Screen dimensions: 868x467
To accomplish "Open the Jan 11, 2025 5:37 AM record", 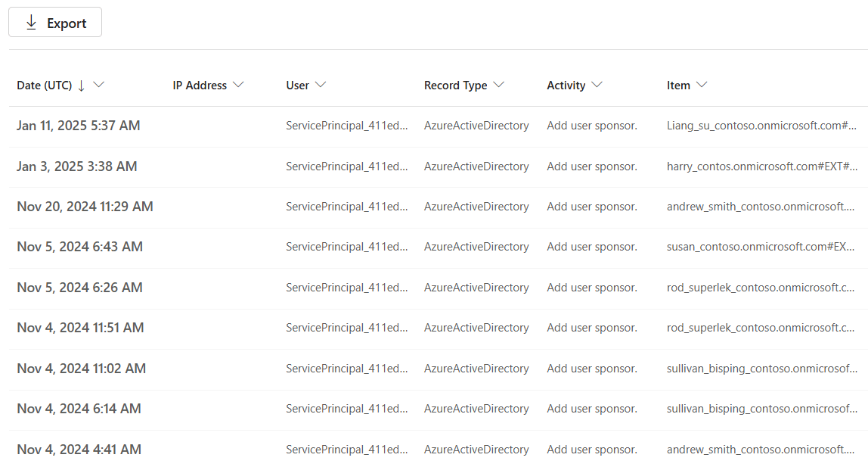I will click(78, 126).
